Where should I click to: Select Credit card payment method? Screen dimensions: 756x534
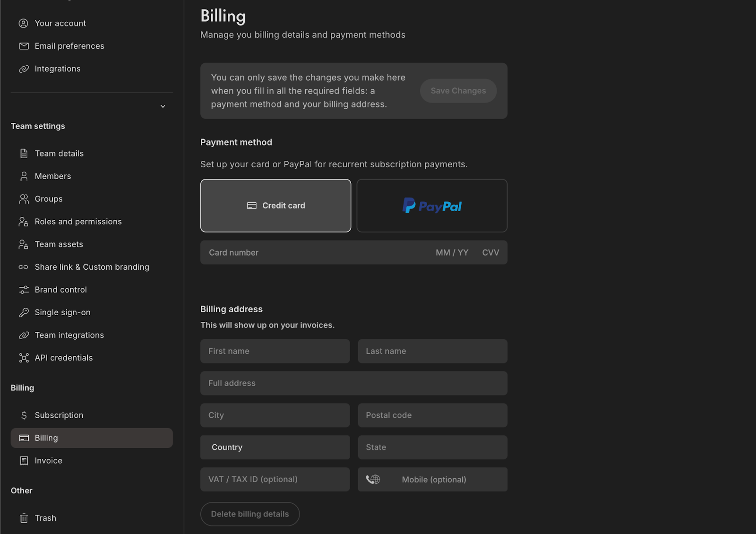275,206
